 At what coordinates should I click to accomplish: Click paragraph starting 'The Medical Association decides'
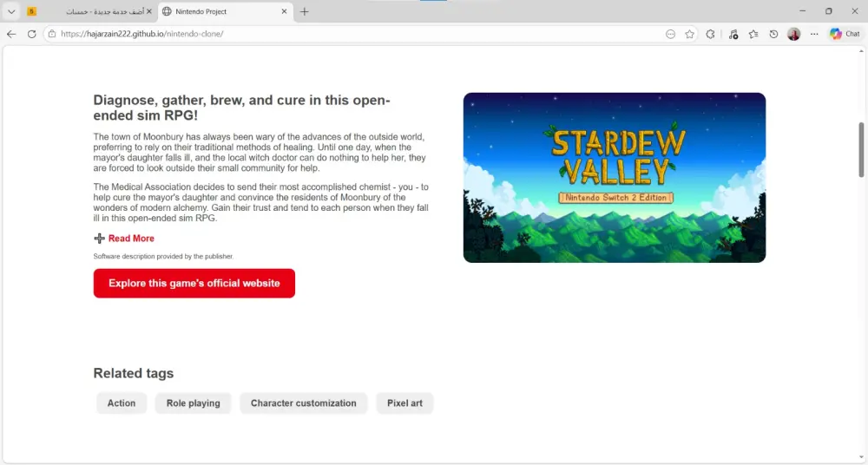(x=260, y=203)
